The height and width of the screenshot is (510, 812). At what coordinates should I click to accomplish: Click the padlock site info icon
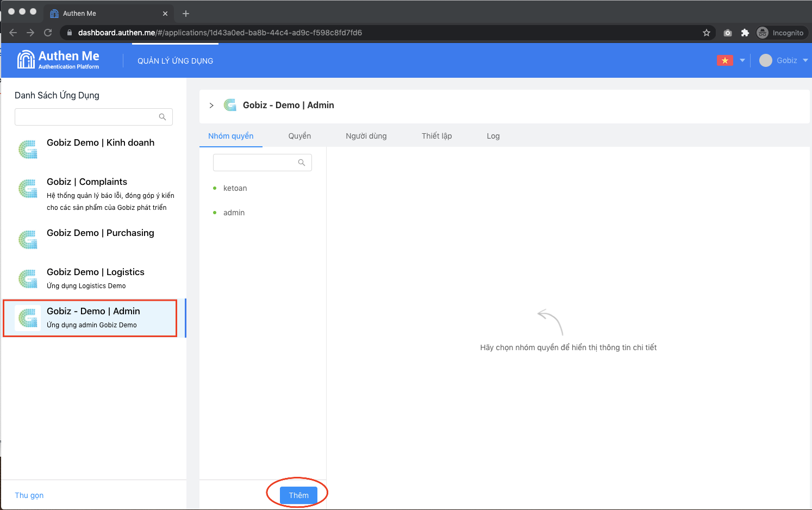coord(69,33)
